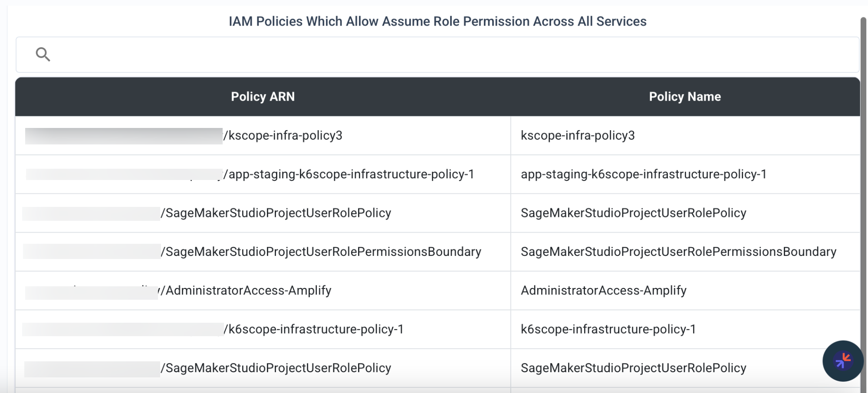Select SageMakerStudioProjectUserRolePermissionsBoundary ARN cell

263,252
